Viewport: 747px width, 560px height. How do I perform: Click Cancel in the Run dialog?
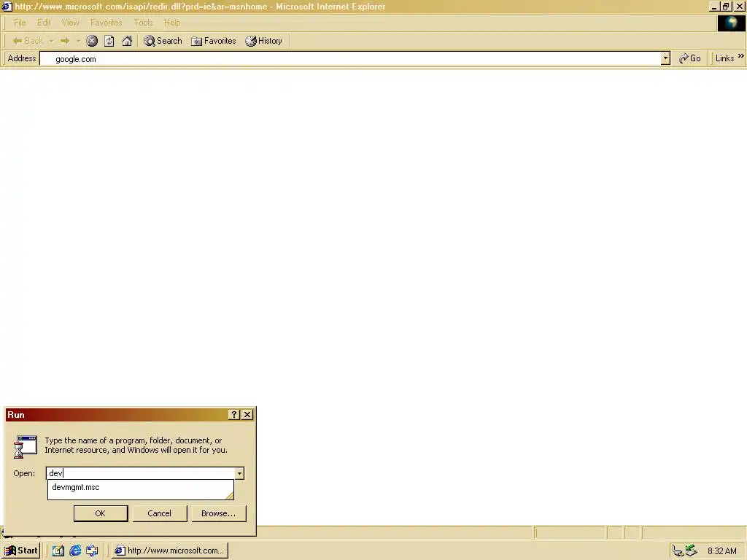click(x=160, y=513)
